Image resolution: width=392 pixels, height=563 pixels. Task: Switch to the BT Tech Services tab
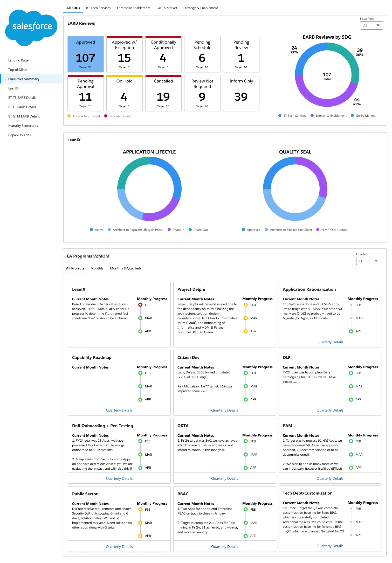[x=98, y=8]
